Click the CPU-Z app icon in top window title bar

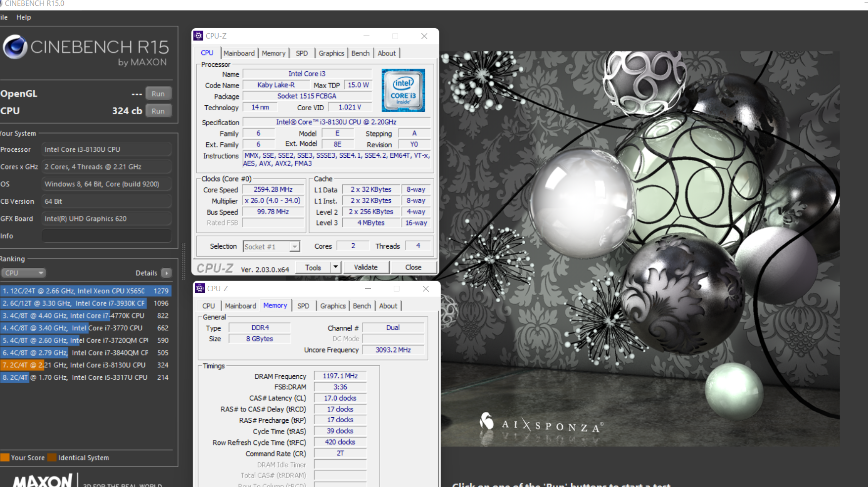[198, 36]
